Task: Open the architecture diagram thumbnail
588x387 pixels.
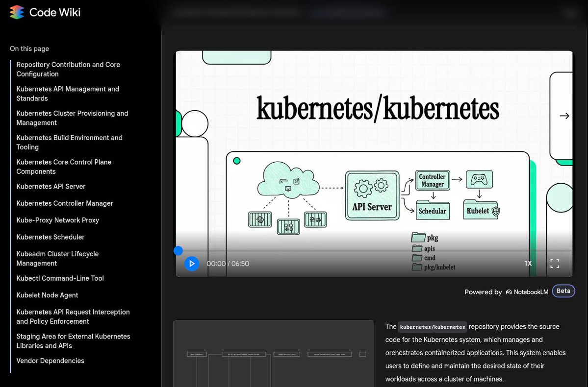Action: coord(273,353)
